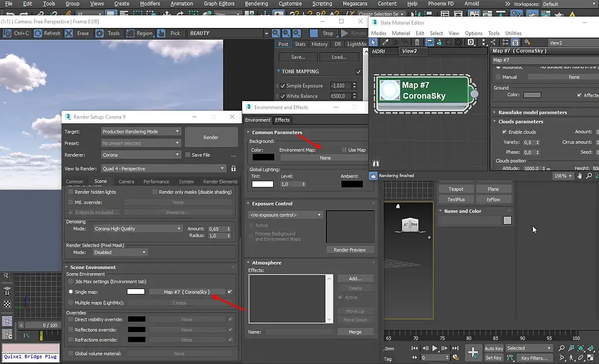
Task: Collapse the Tone Mapping rollout
Action: [x=279, y=72]
